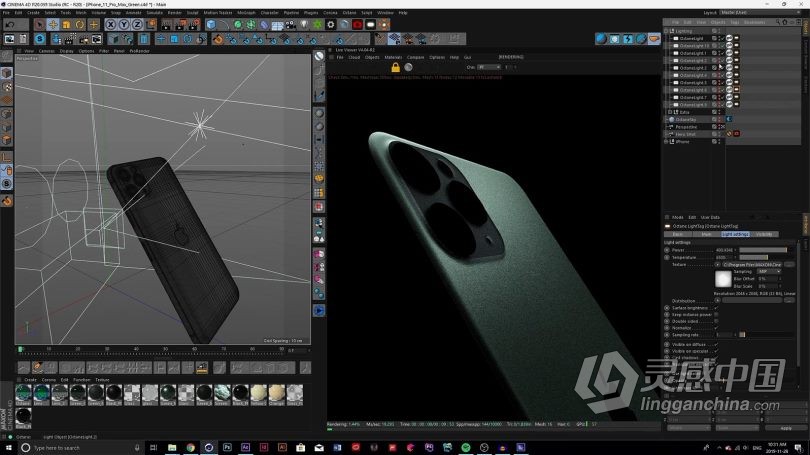Click the Live Viewer lock icon
Viewport: 810px width, 455px height.
(x=395, y=67)
